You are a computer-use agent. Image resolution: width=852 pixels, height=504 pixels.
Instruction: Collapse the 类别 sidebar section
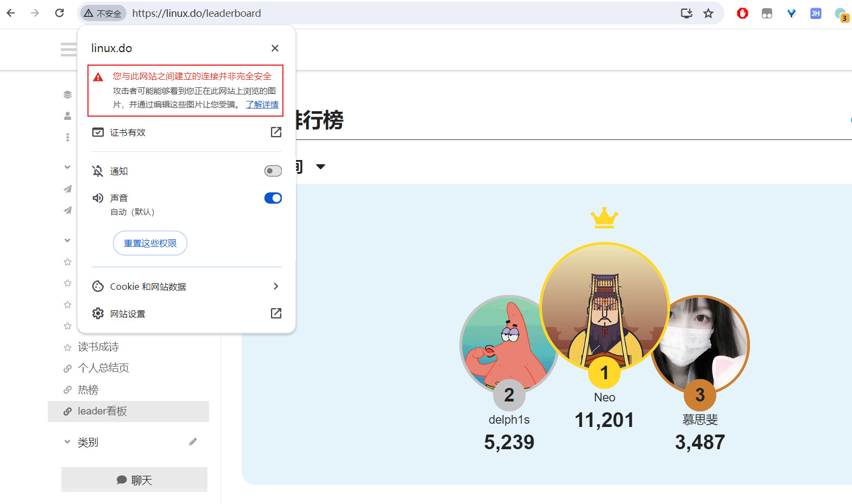(x=67, y=442)
